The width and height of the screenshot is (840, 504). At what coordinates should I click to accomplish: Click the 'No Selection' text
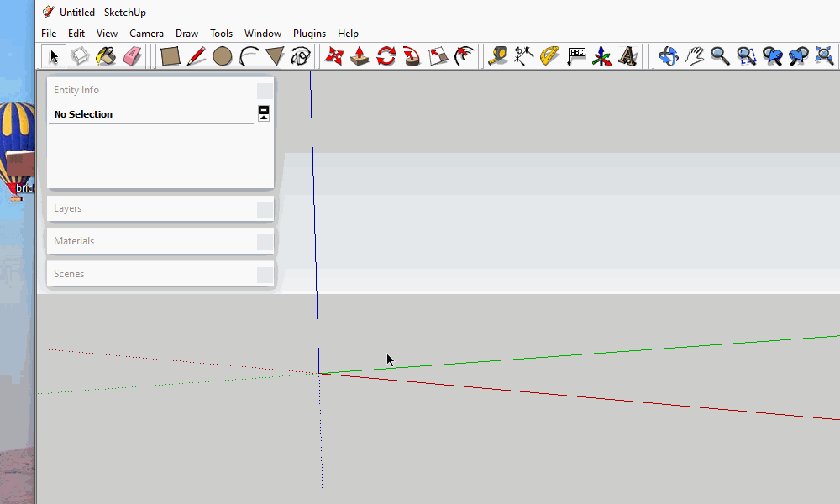[x=83, y=114]
